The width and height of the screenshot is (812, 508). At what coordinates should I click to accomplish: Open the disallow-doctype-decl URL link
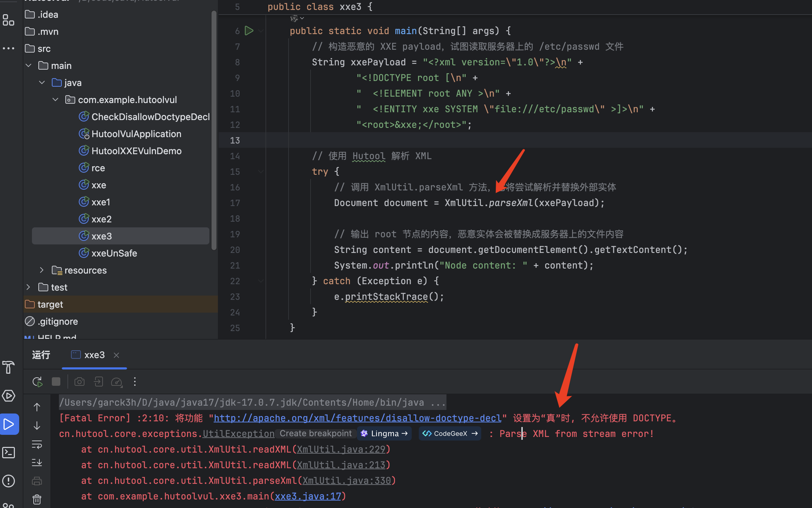[357, 418]
